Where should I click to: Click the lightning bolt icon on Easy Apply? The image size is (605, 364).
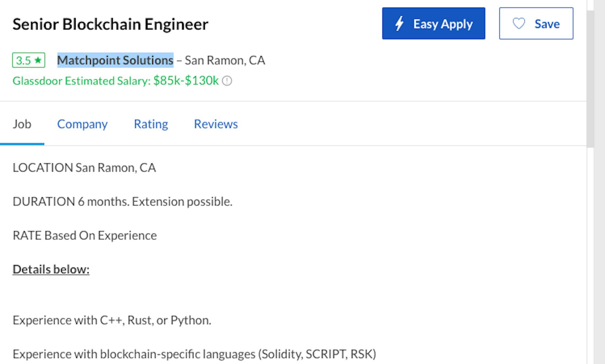pos(400,24)
